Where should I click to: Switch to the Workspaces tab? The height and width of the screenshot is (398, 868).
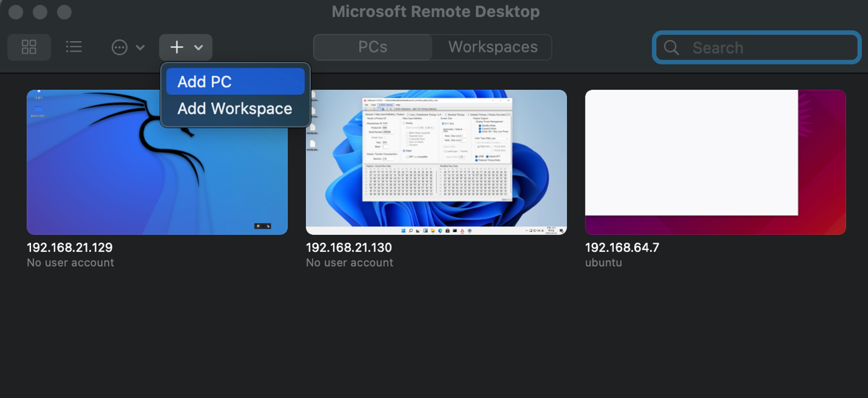(492, 47)
